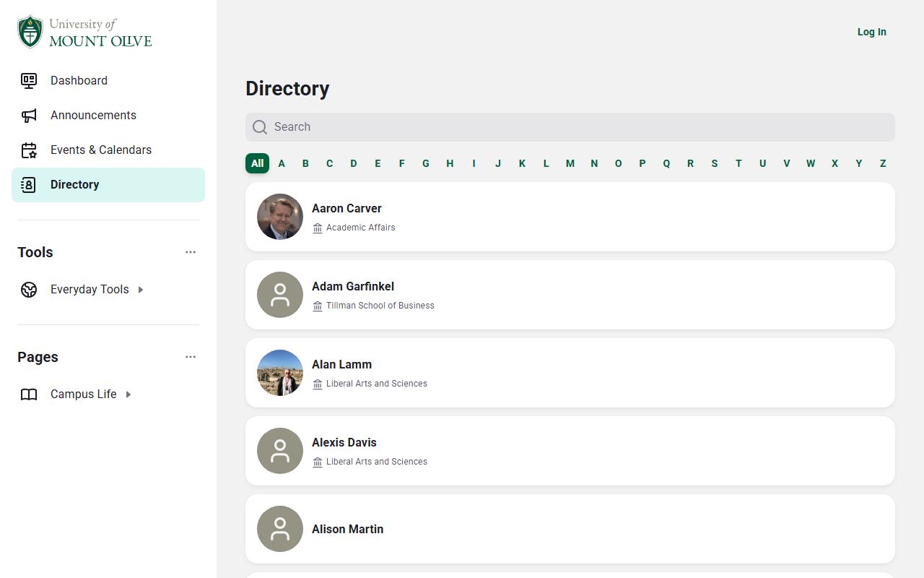Click the Campus Life book icon
Screen dimensions: 924x578
[x=29, y=394]
